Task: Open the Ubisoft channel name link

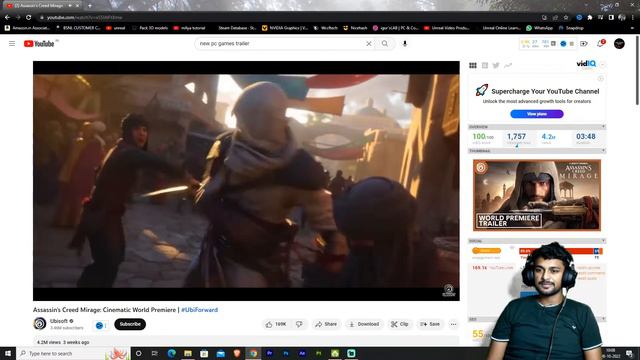Action: tap(59, 321)
